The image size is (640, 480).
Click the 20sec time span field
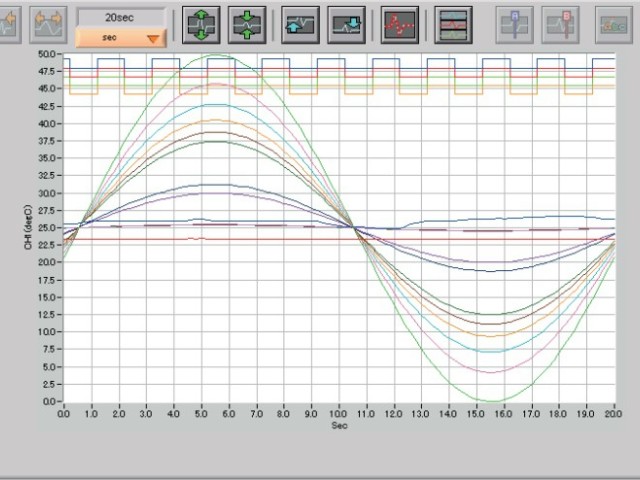coord(121,17)
